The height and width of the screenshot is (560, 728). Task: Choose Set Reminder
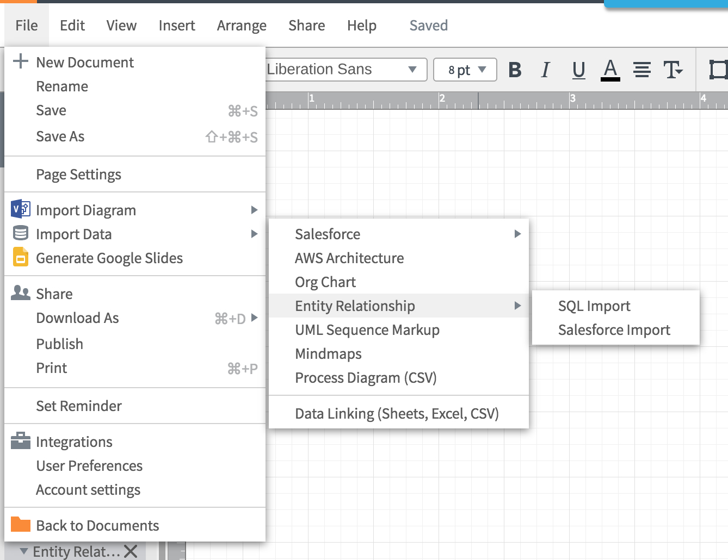(x=135, y=406)
